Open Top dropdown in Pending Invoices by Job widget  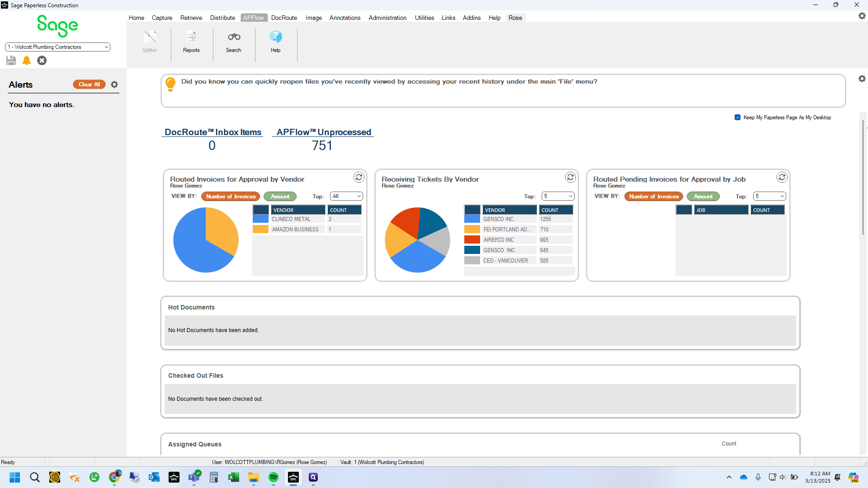click(769, 196)
